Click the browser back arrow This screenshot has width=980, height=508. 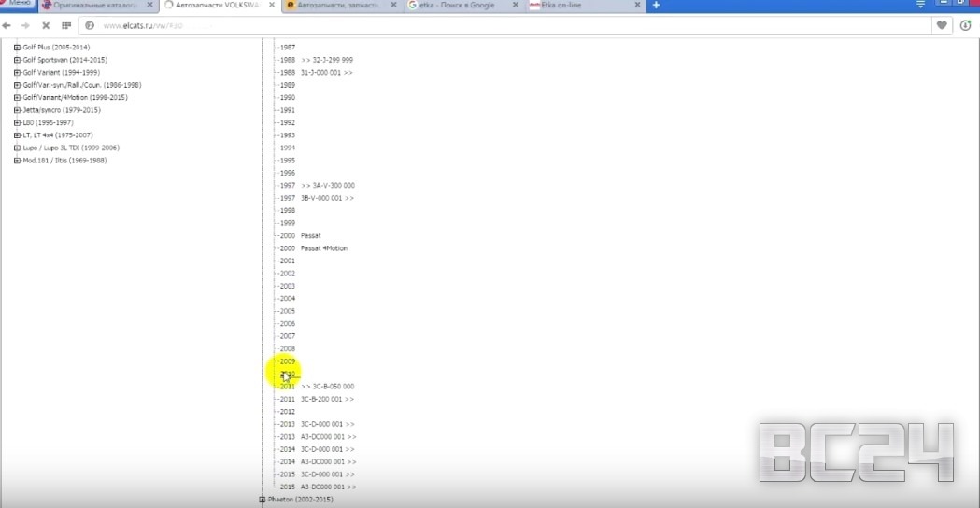[x=7, y=25]
